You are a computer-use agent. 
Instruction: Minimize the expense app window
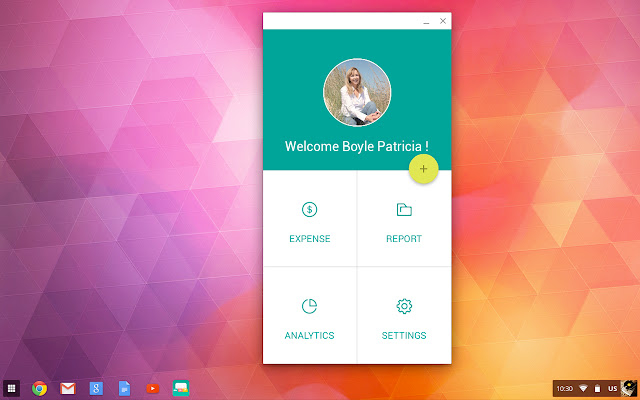pyautogui.click(x=427, y=21)
